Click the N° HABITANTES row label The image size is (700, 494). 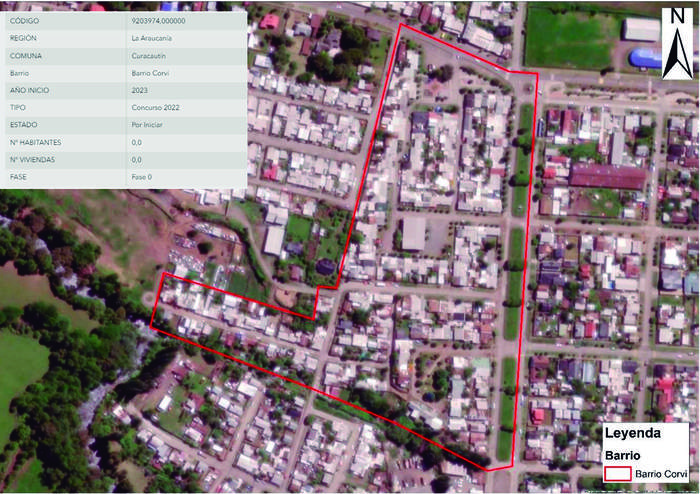click(31, 142)
